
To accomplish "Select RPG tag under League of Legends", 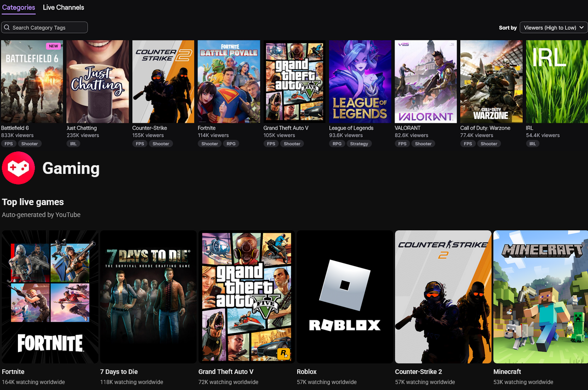I will click(337, 144).
